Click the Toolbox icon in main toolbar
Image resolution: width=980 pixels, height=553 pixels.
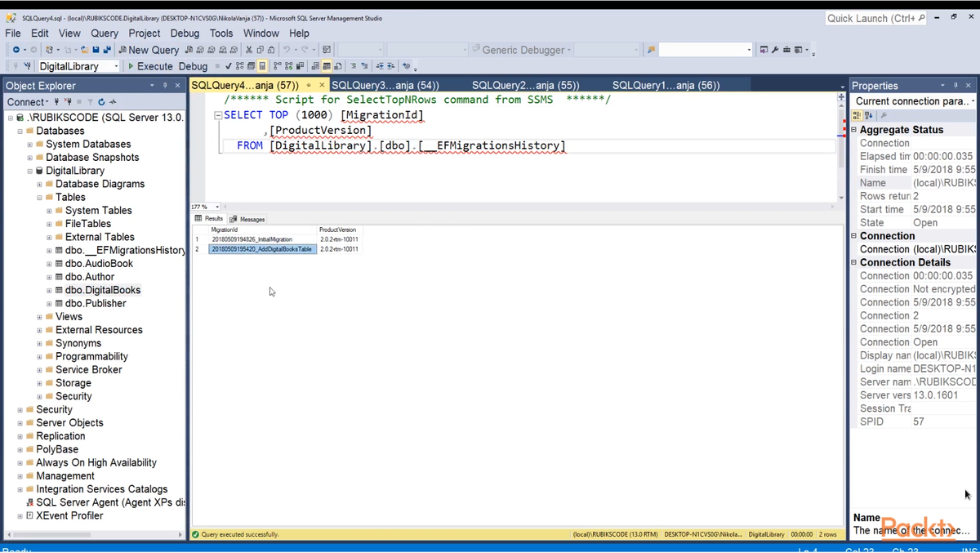click(x=786, y=50)
